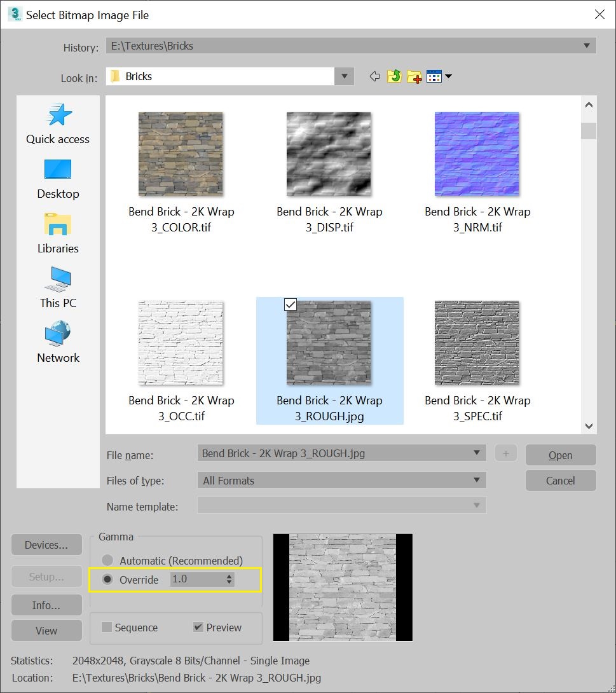Select the Bend Brick NRM normal map thumbnail
616x693 pixels.
click(477, 153)
